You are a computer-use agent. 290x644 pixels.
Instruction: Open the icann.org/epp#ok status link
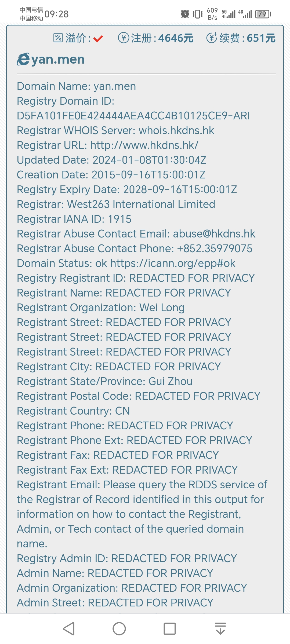[173, 264]
